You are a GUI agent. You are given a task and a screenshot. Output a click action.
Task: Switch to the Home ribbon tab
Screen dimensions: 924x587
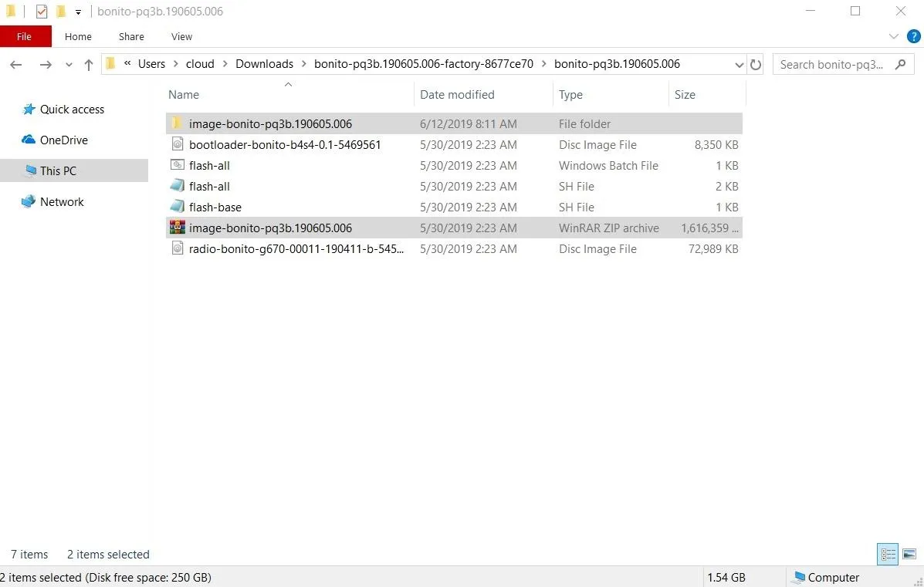pos(78,36)
